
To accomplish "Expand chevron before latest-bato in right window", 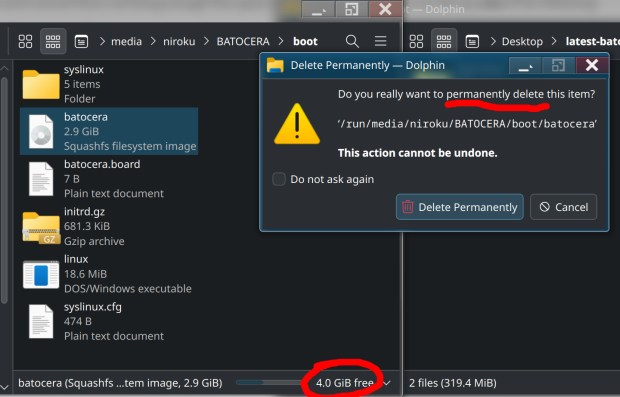I will click(554, 41).
